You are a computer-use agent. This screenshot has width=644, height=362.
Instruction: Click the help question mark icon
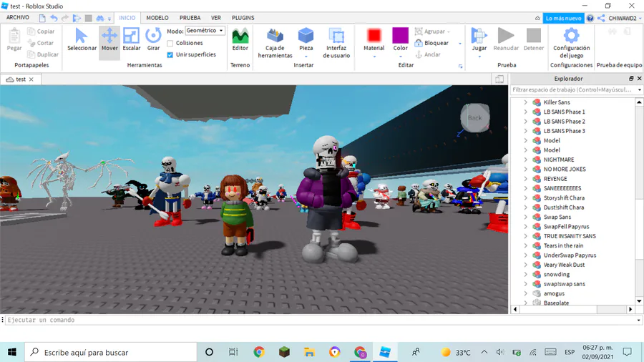click(590, 18)
